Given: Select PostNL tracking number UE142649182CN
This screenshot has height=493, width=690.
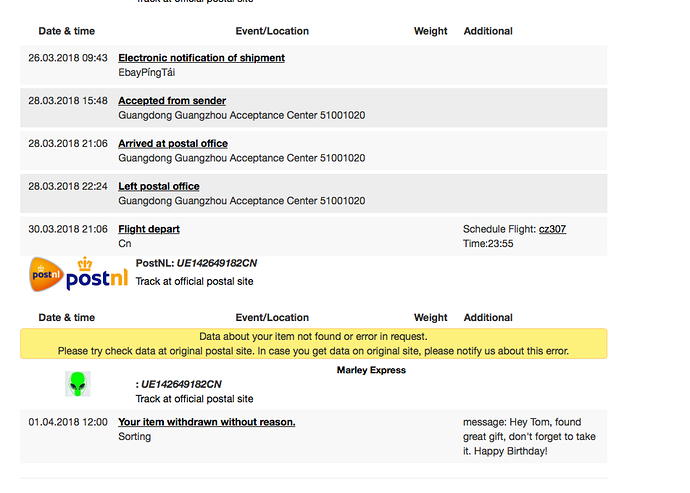Looking at the screenshot, I should 217,263.
